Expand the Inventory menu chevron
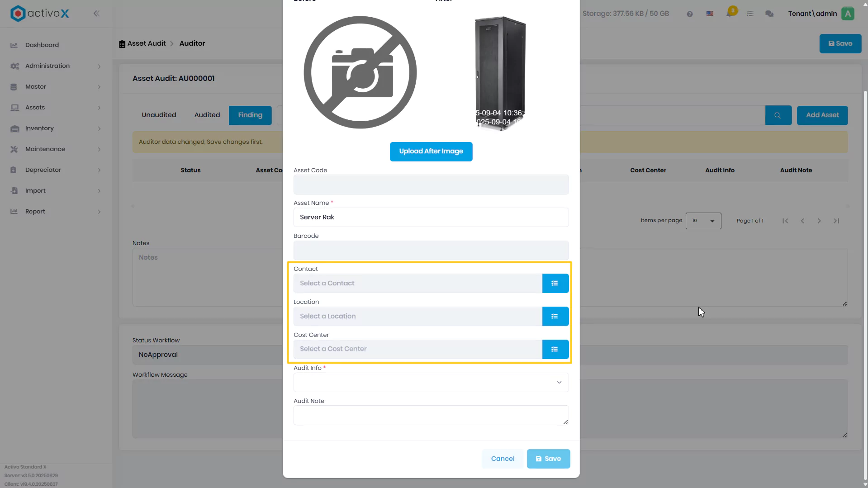Screen dimensions: 868x488 [x=99, y=128]
